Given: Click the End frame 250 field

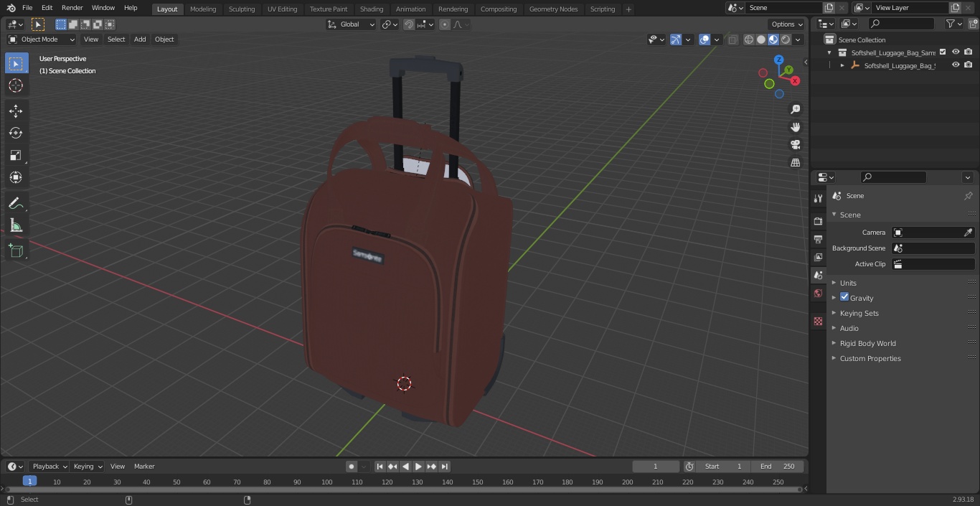Looking at the screenshot, I should click(x=778, y=467).
